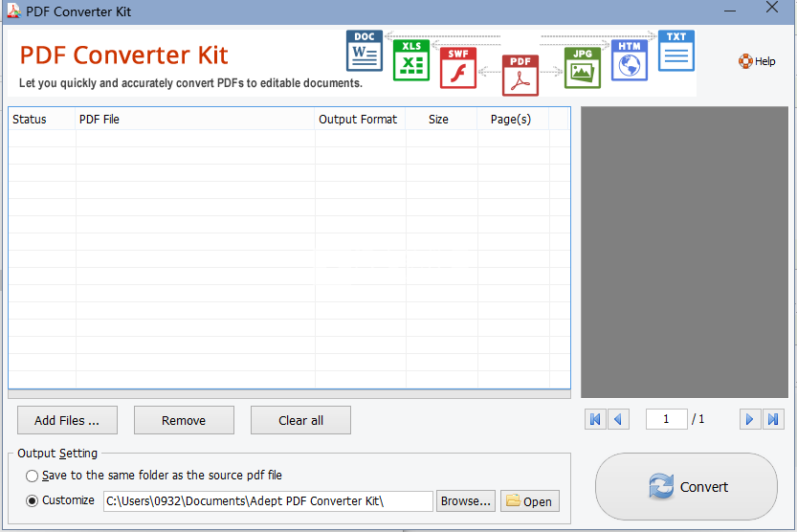
Task: Jump to last page in preview
Action: (x=773, y=419)
